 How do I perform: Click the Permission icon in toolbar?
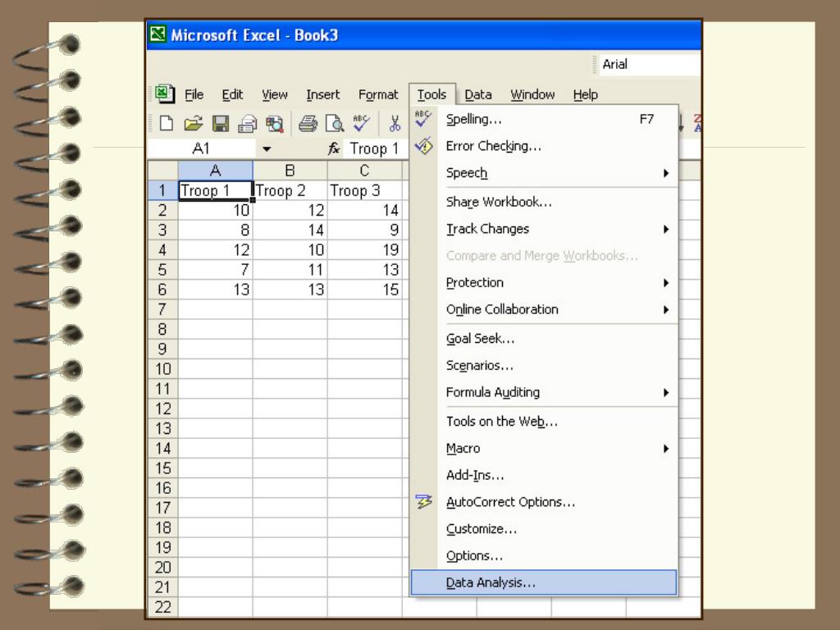coord(248,124)
